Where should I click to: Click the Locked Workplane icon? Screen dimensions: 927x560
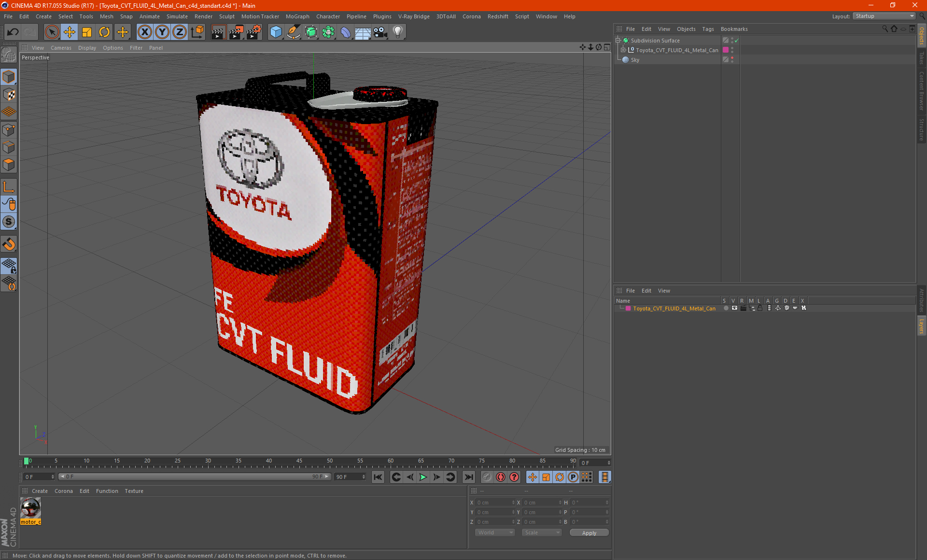(9, 266)
